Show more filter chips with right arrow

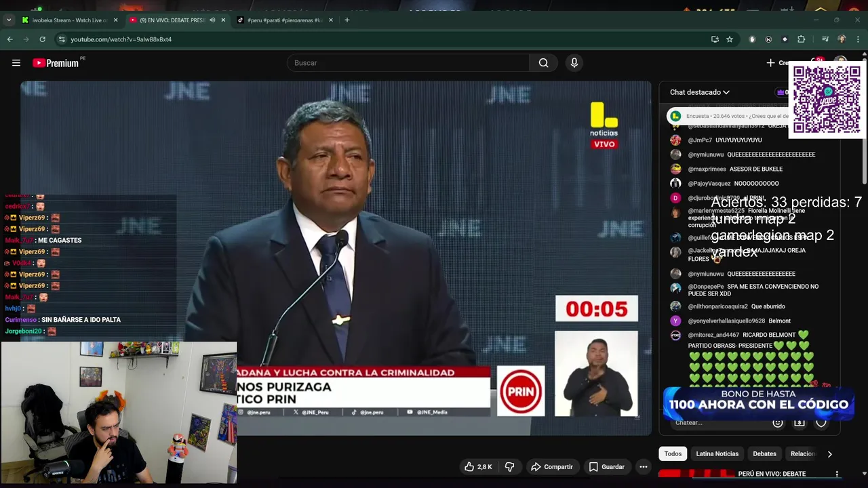[829, 454]
